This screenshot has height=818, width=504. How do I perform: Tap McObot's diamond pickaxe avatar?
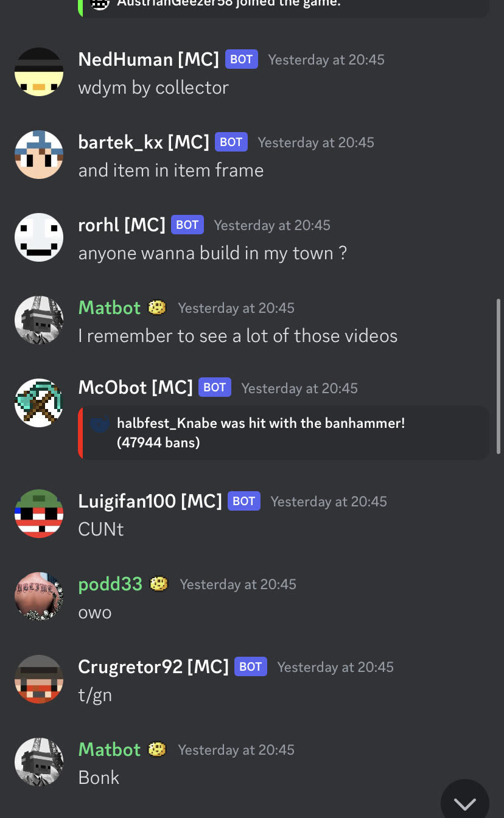point(39,402)
